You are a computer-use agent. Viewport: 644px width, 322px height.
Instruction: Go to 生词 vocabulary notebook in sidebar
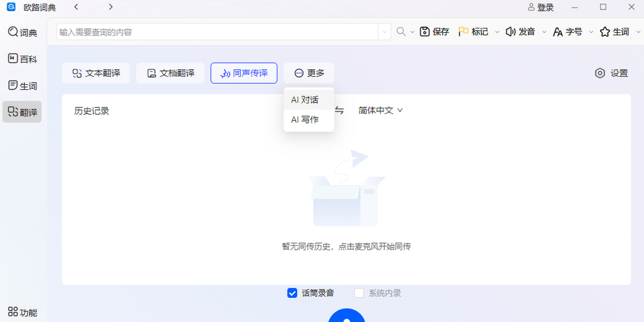tap(13, 85)
